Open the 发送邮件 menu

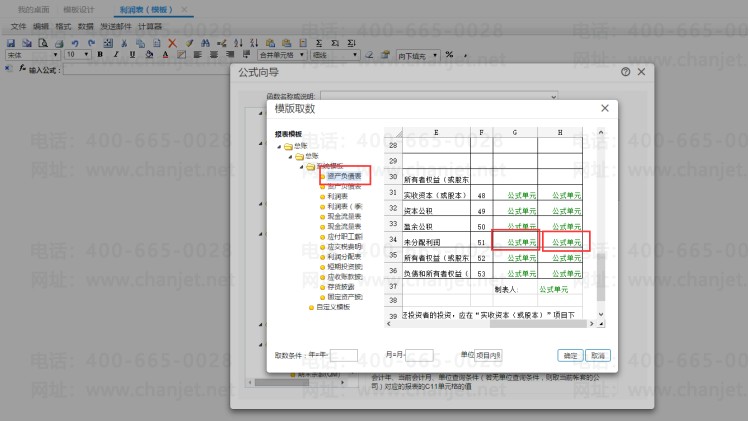[x=116, y=26]
